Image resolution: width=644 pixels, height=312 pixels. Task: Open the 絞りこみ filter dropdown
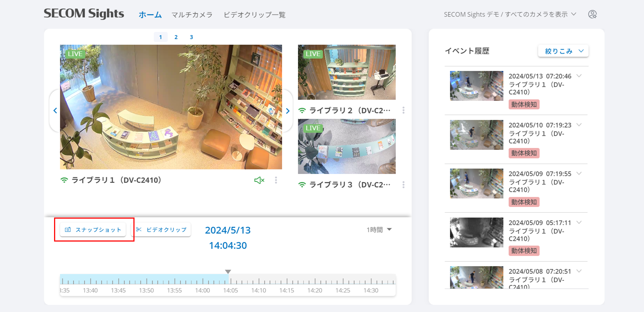tap(563, 51)
